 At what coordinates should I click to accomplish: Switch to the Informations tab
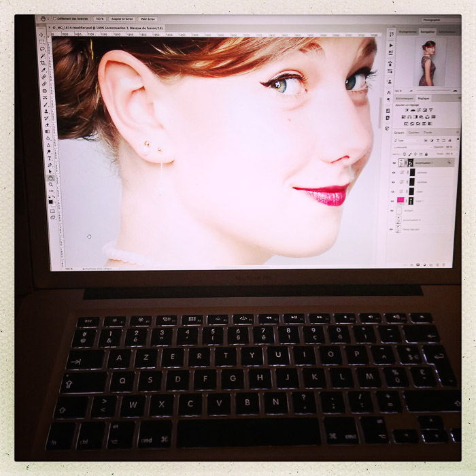(447, 31)
